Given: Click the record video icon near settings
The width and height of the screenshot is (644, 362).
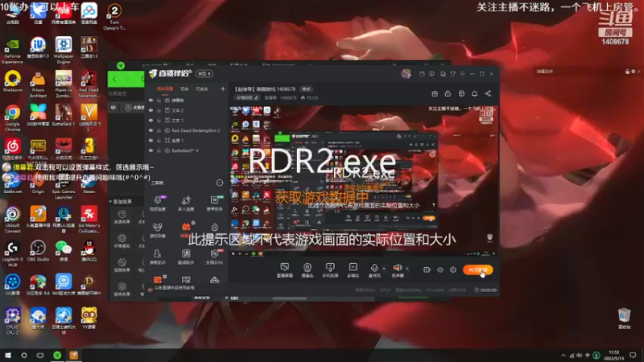Looking at the screenshot, I should click(427, 269).
